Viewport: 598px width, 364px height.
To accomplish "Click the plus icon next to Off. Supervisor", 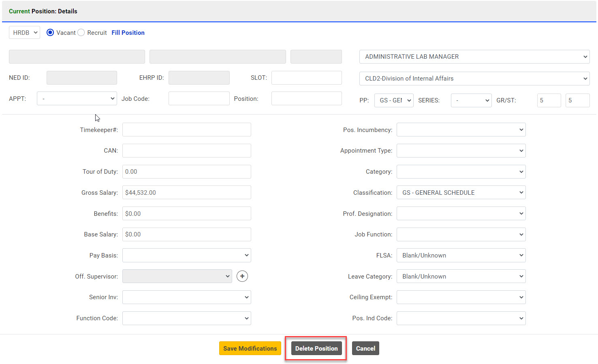I will (242, 276).
